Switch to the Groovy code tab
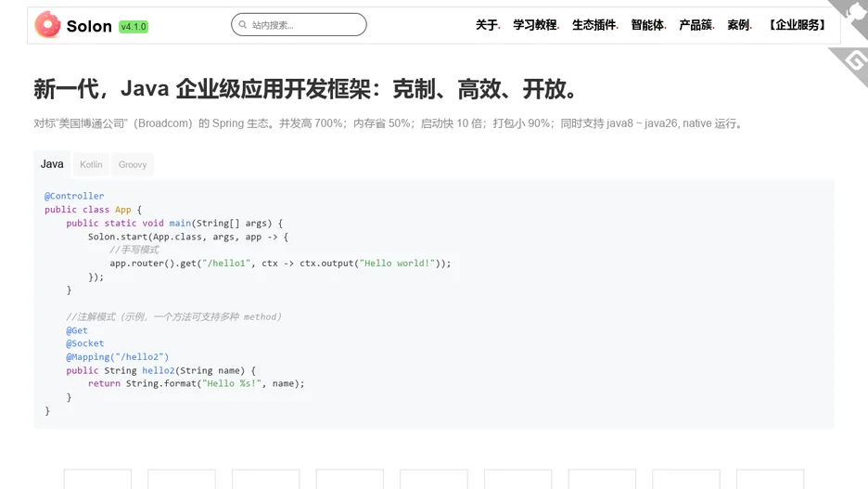 133,164
